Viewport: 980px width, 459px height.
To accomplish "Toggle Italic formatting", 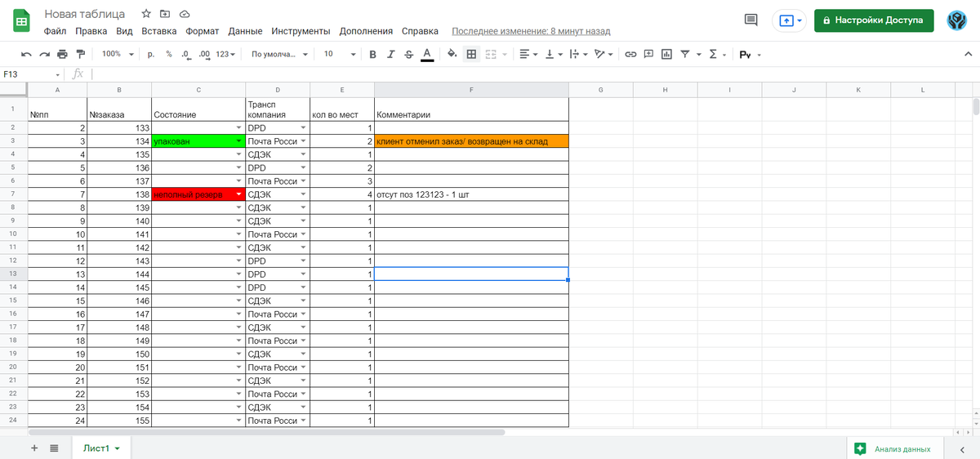I will tap(390, 54).
